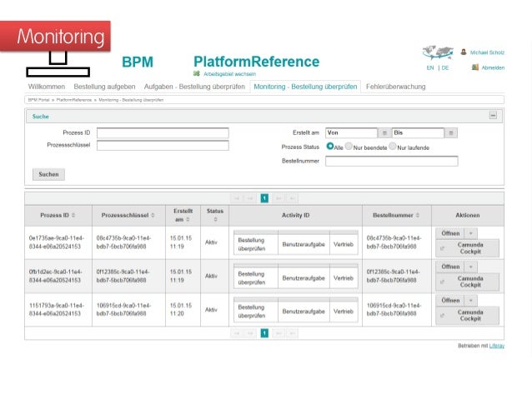Open Camunda Cockpit for process 1151793a
Viewport: 532px width, 399px height.
click(x=467, y=315)
